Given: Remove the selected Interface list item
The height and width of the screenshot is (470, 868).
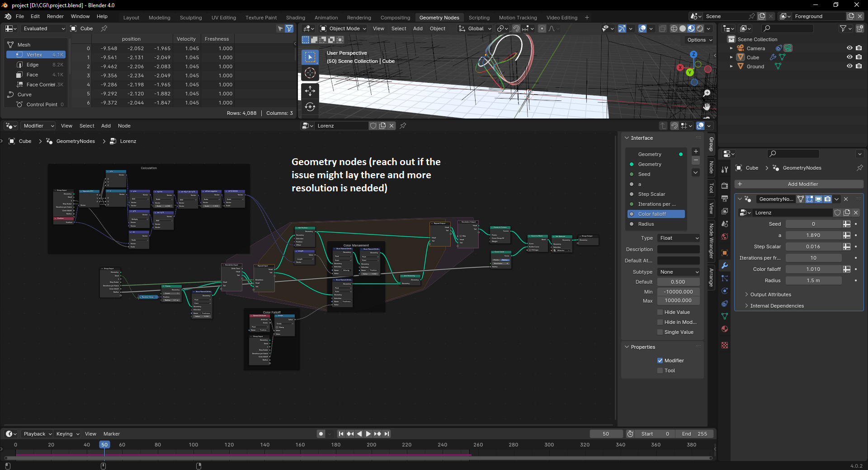Looking at the screenshot, I should tap(696, 161).
